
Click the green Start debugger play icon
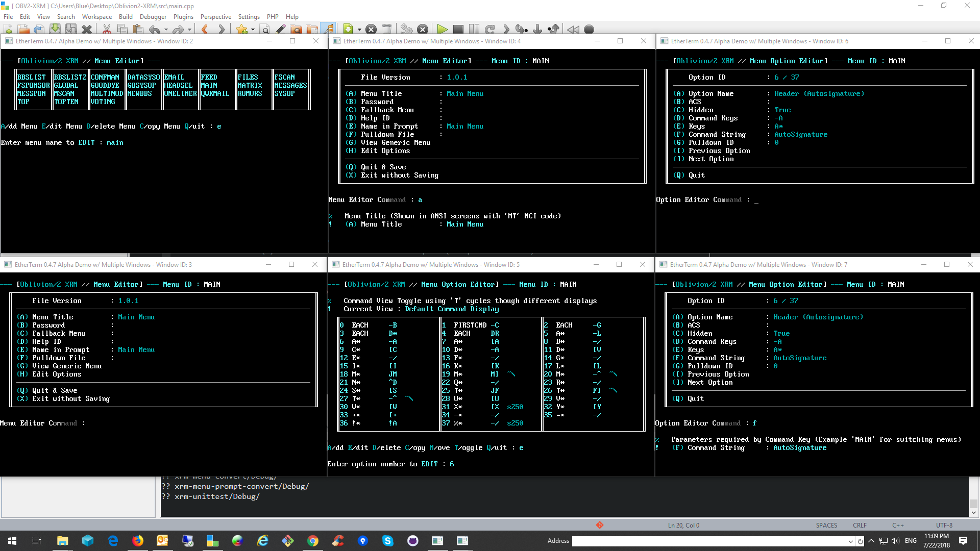[442, 29]
